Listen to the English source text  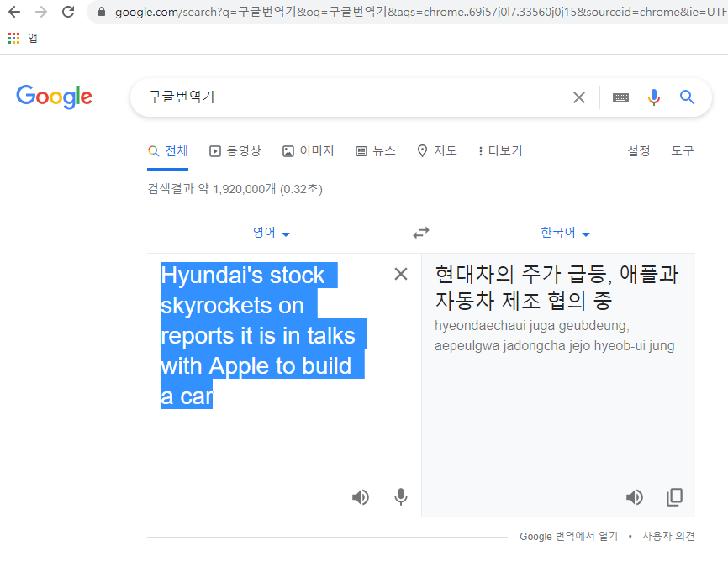361,497
